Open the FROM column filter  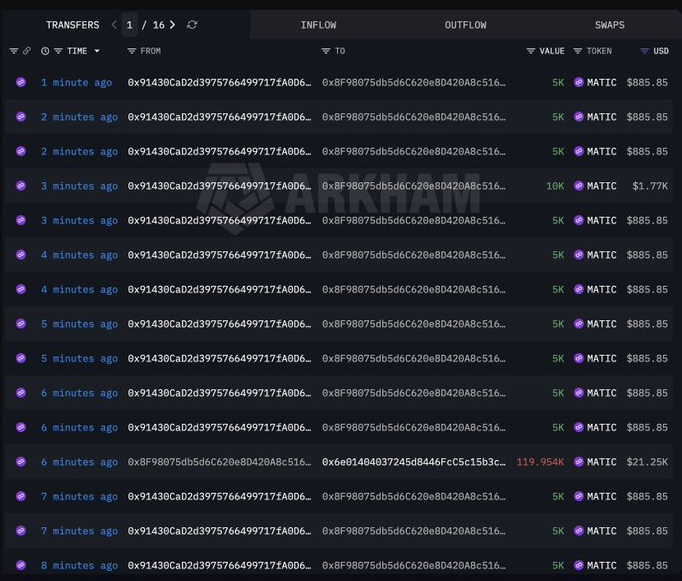click(131, 51)
